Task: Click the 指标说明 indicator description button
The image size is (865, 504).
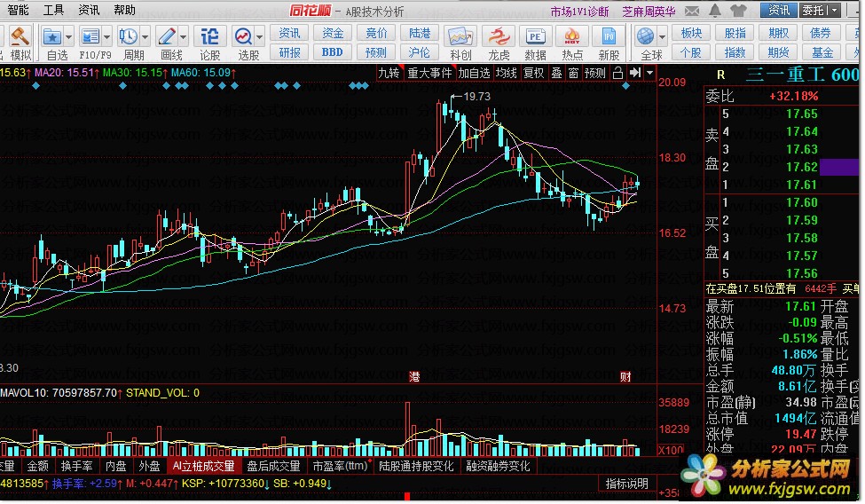Action: tap(626, 484)
